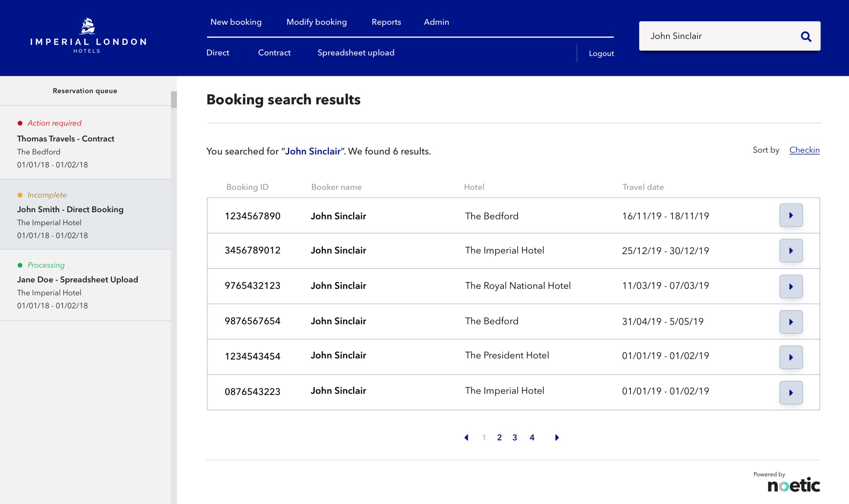
Task: Open President Hotel booking arrow
Action: tap(791, 357)
